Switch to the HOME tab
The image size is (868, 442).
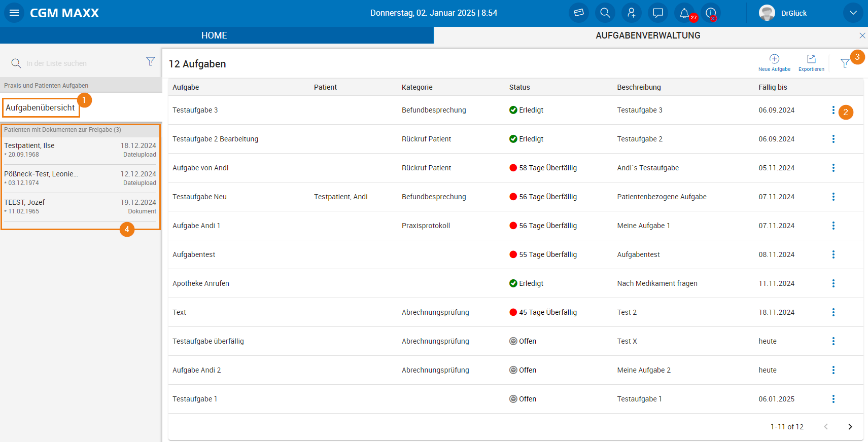(214, 35)
